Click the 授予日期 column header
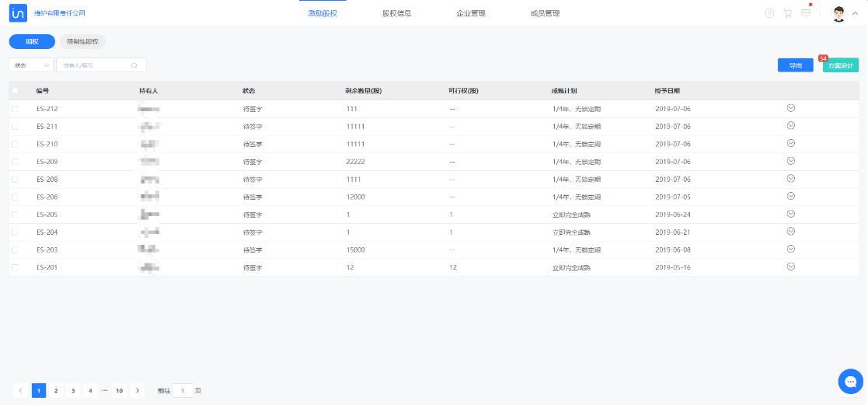Image resolution: width=868 pixels, height=405 pixels. [x=668, y=91]
